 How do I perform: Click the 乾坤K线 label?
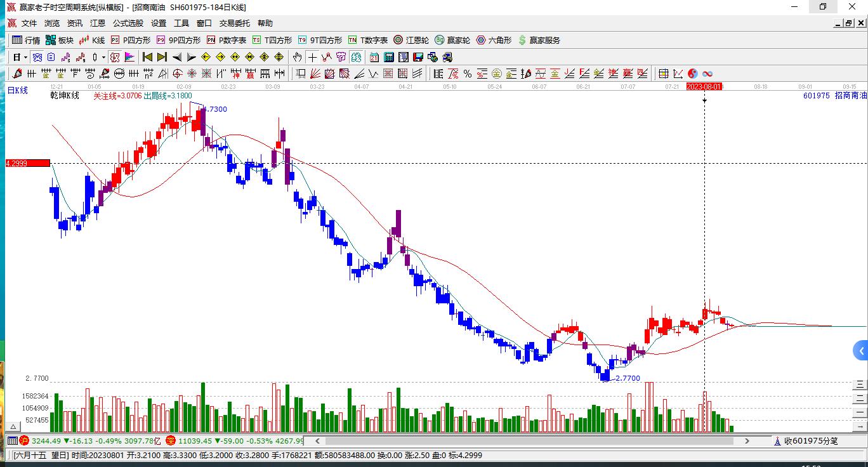pos(65,96)
